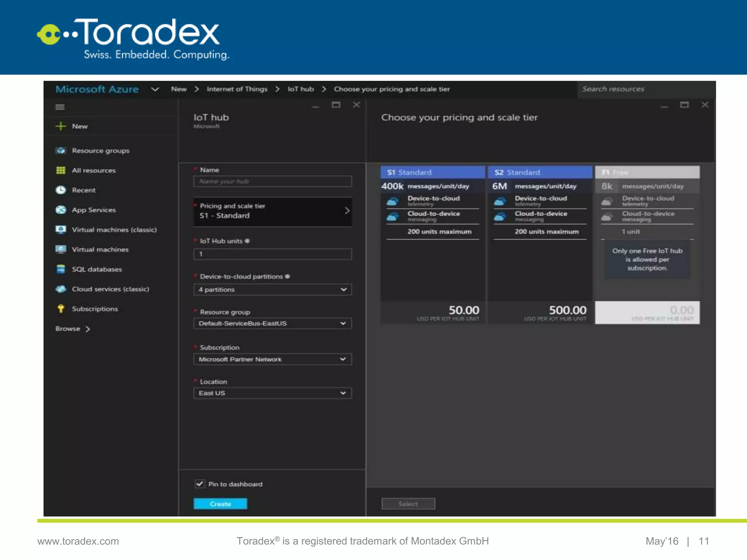Maximize the IoT hub blade
747x560 pixels.
[336, 105]
